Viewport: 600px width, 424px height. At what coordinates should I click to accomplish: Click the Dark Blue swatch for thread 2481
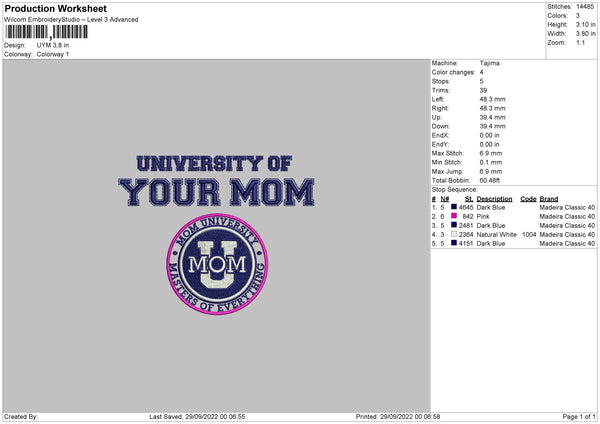click(454, 225)
